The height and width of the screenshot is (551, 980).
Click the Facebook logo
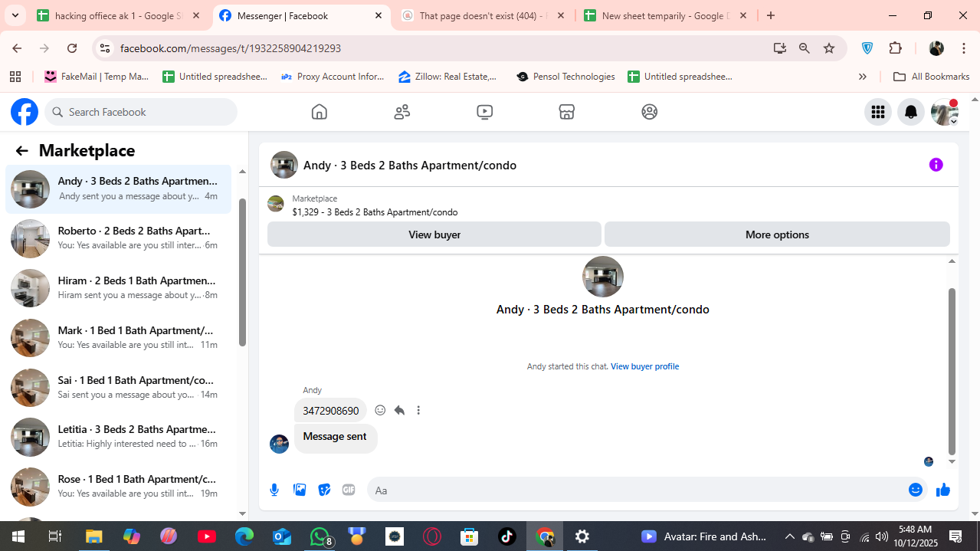tap(25, 112)
